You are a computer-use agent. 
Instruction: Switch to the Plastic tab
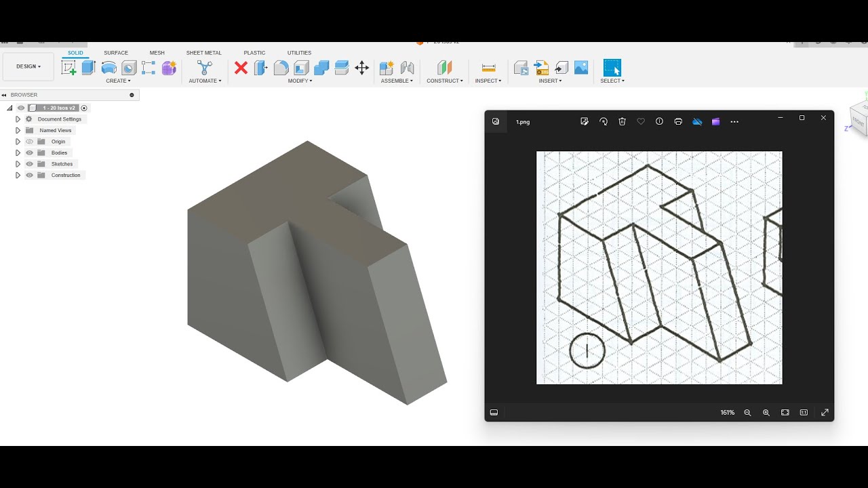point(254,53)
